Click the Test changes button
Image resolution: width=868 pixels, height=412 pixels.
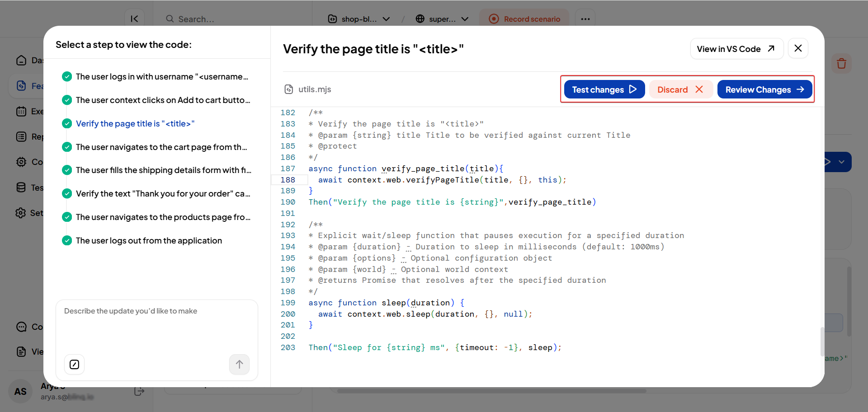click(604, 89)
